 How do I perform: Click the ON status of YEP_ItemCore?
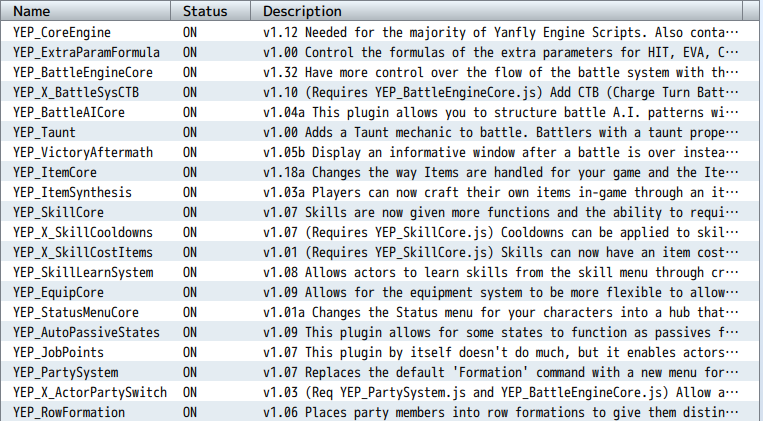click(x=190, y=172)
